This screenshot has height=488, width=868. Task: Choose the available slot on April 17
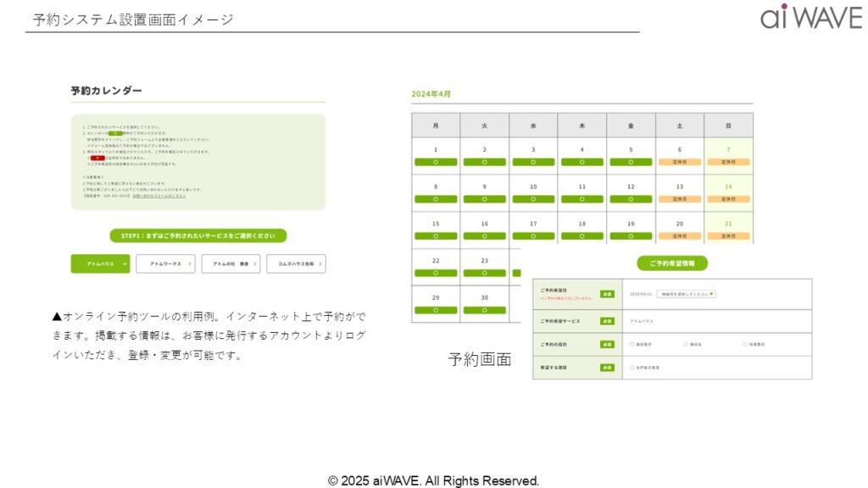(533, 236)
